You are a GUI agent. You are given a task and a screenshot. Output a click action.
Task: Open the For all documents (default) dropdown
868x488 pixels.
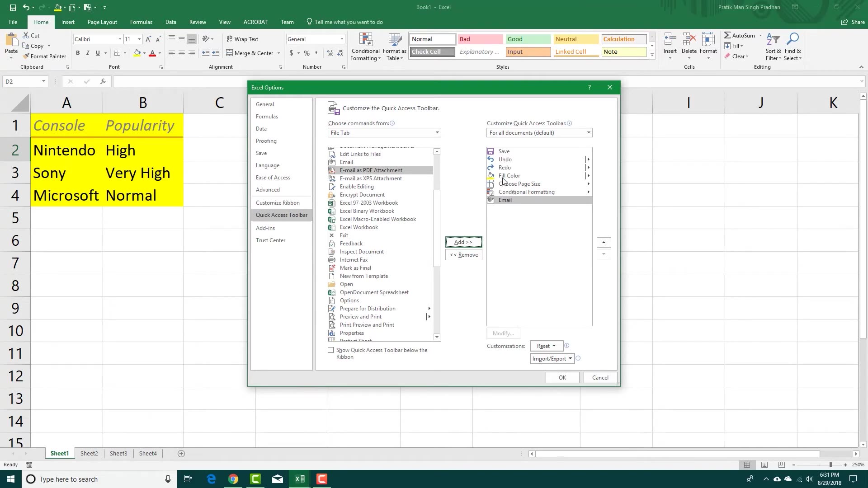point(539,132)
